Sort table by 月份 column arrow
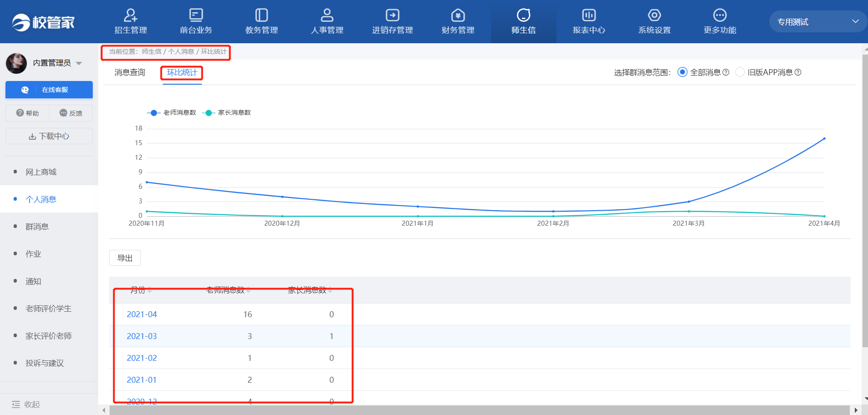868x415 pixels. [x=150, y=290]
